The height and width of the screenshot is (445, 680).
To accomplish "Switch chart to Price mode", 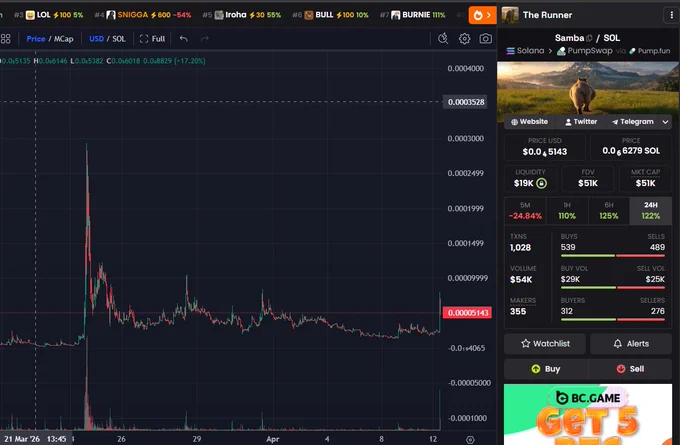I will click(x=36, y=39).
